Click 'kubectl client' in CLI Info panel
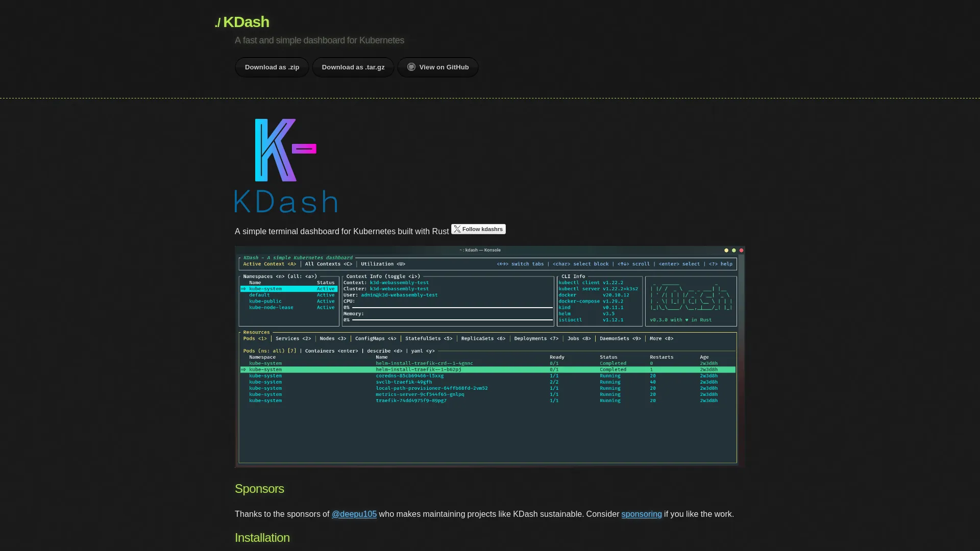Viewport: 980px width, 551px height. point(579,283)
